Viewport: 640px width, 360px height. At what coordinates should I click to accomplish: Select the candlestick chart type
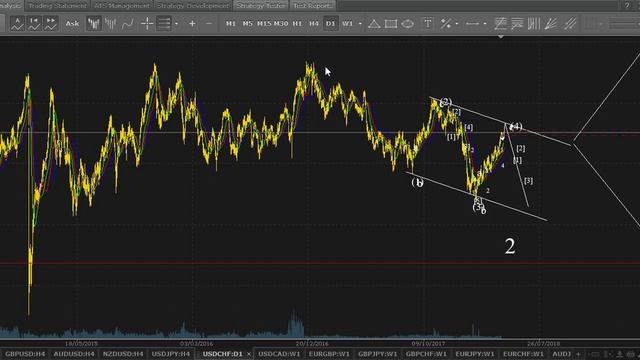pyautogui.click(x=93, y=24)
